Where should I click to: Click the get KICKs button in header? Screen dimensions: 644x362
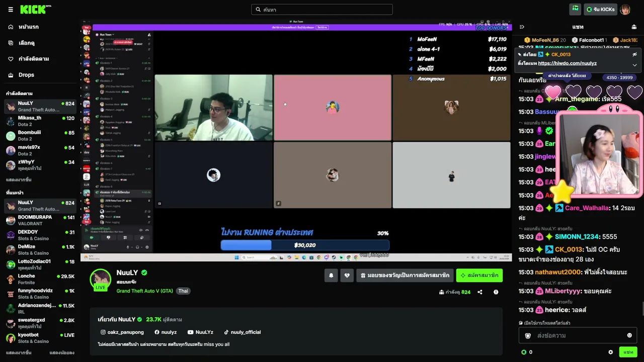pos(600,10)
